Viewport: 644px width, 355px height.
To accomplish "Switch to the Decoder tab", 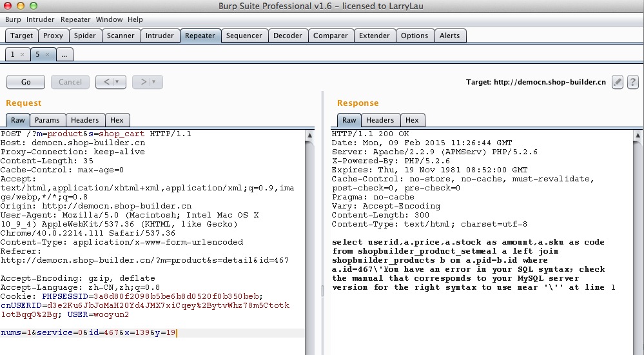I will [x=288, y=35].
